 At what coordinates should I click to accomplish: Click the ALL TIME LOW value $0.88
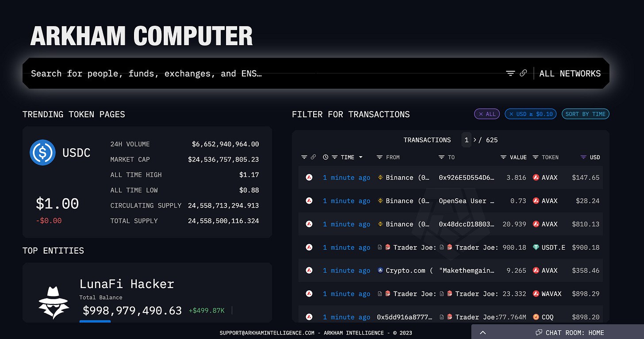249,190
